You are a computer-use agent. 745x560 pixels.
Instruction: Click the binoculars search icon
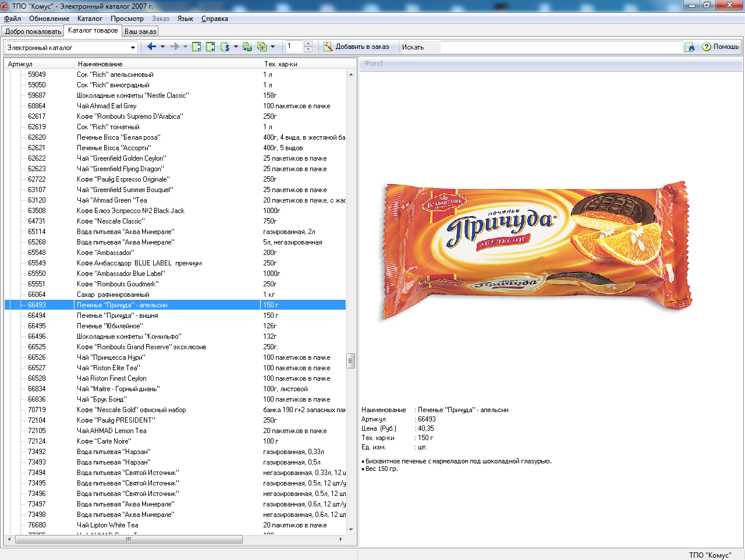click(690, 47)
